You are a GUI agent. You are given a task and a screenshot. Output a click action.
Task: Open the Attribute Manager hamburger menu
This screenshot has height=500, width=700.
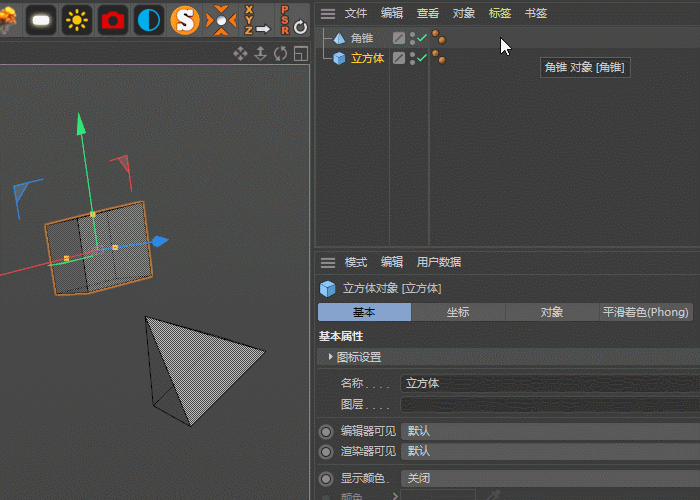[x=328, y=262]
